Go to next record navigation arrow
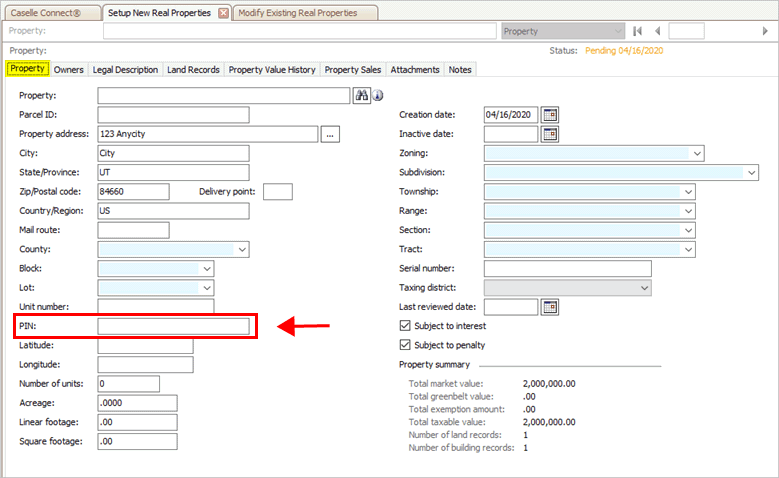 click(x=765, y=31)
